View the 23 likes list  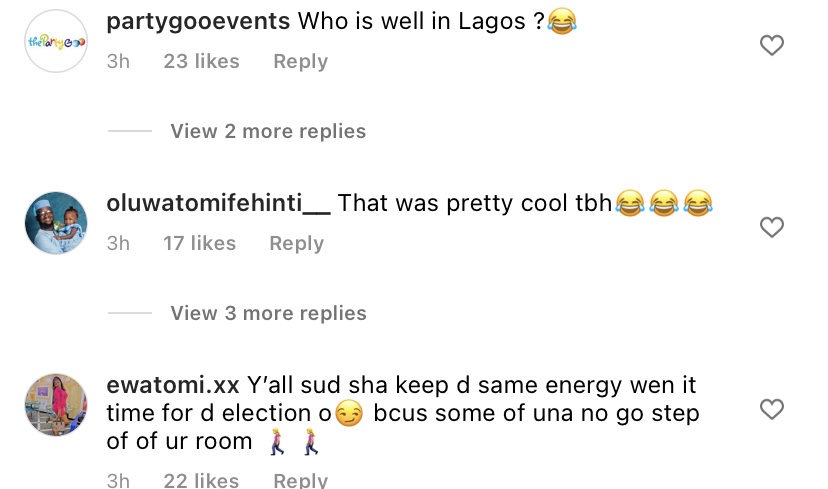click(x=201, y=61)
